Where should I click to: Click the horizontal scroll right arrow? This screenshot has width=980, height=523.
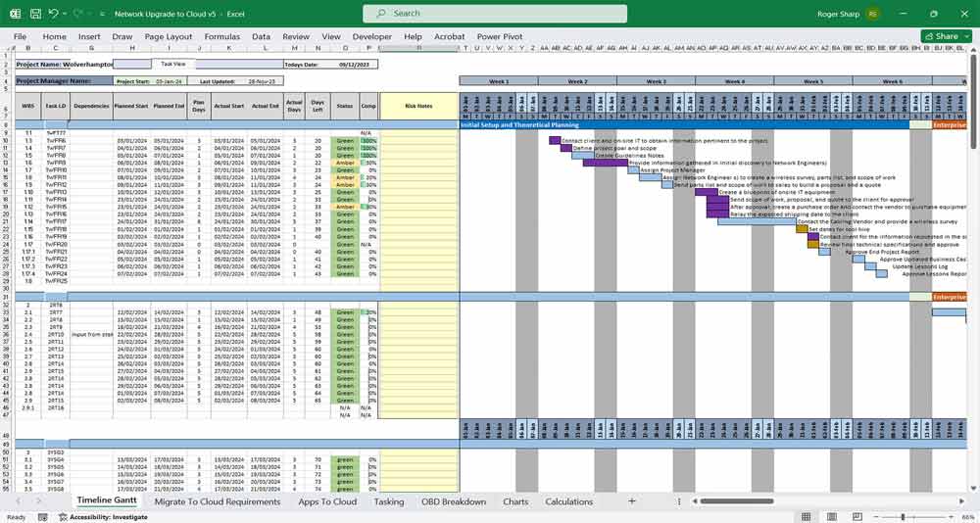[x=961, y=501]
